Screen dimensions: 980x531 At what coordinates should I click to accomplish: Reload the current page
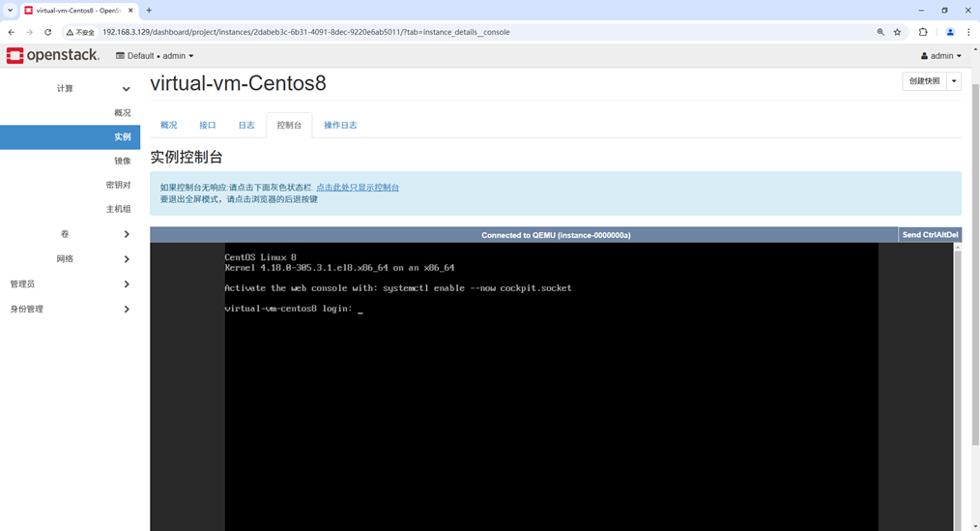tap(47, 32)
